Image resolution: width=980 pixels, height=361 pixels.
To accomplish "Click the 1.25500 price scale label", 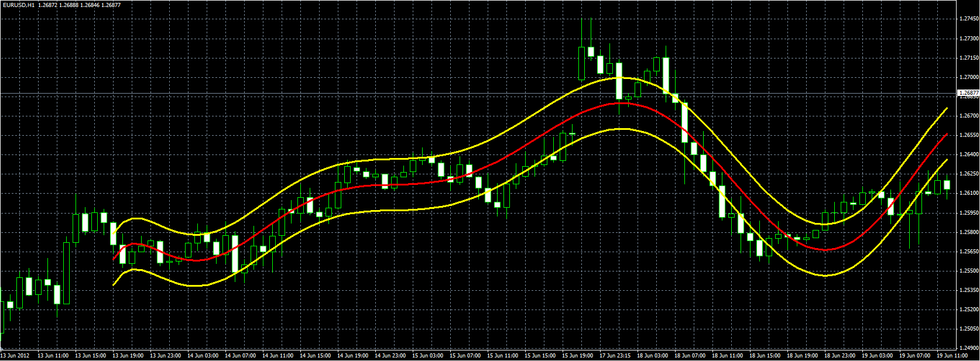I will coord(969,271).
